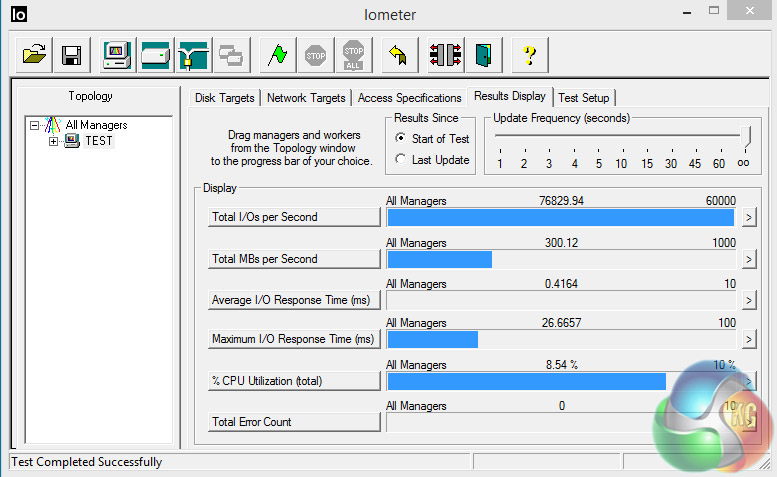The image size is (777, 477).
Task: Start tests green flag icon
Action: pyautogui.click(x=278, y=55)
